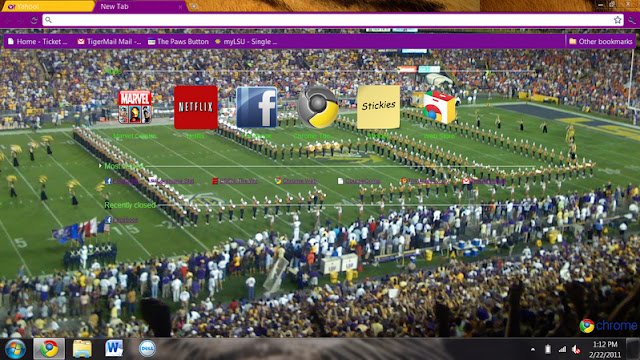This screenshot has height=360, width=640.
Task: Open a new tab with the plus button
Action: pyautogui.click(x=194, y=6)
